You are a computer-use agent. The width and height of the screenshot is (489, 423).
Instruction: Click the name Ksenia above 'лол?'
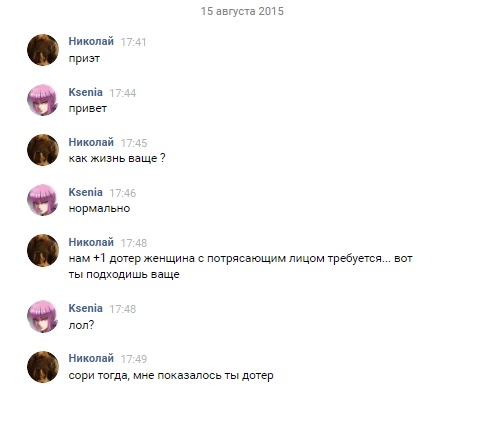point(85,308)
